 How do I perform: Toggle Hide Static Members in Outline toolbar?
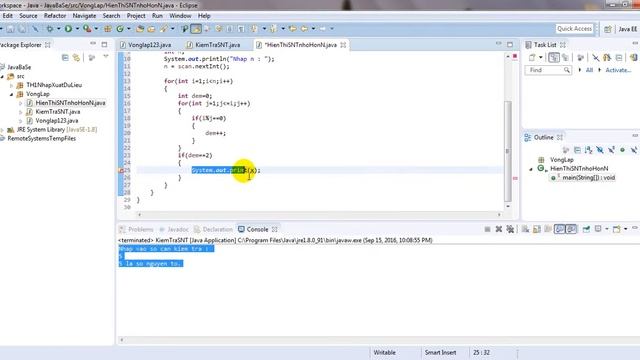[611, 150]
